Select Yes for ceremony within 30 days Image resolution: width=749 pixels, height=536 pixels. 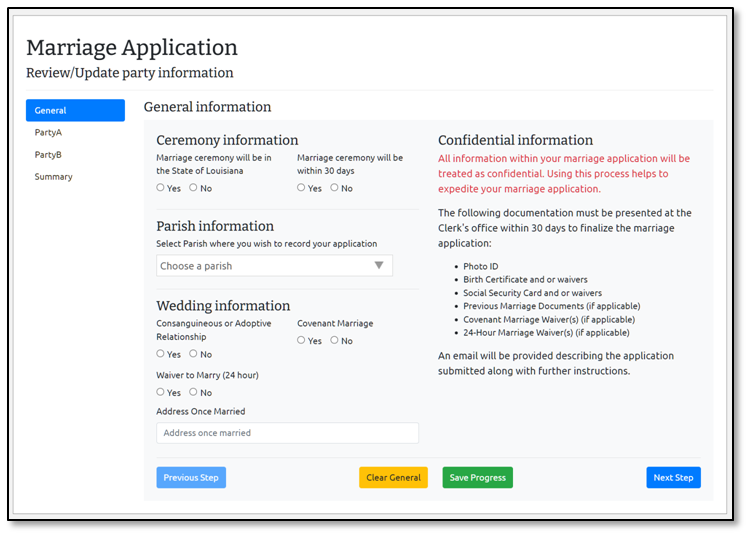point(302,188)
